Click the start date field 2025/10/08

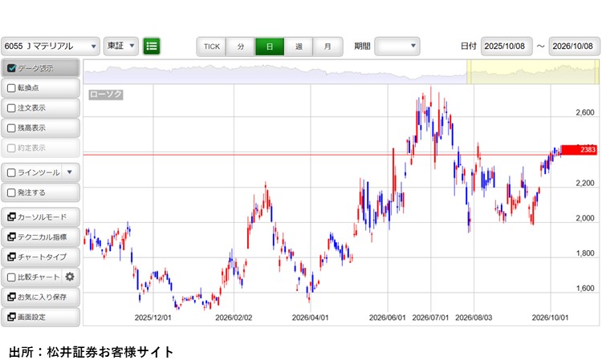point(506,47)
